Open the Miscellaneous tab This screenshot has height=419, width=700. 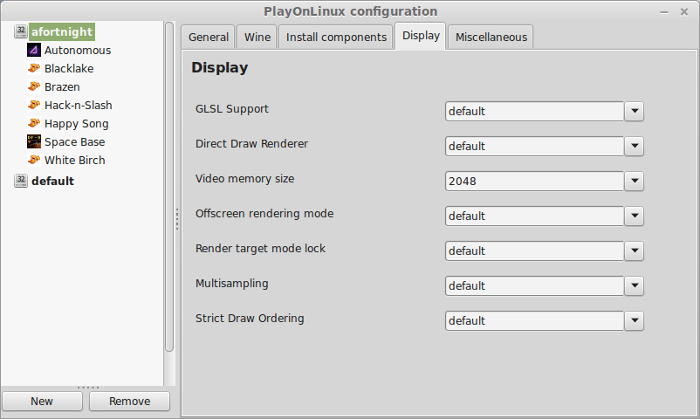[491, 37]
